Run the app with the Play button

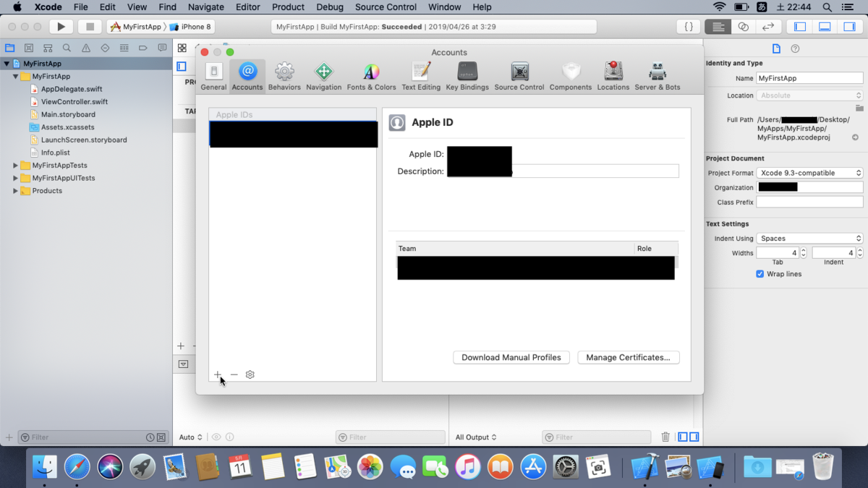click(61, 27)
